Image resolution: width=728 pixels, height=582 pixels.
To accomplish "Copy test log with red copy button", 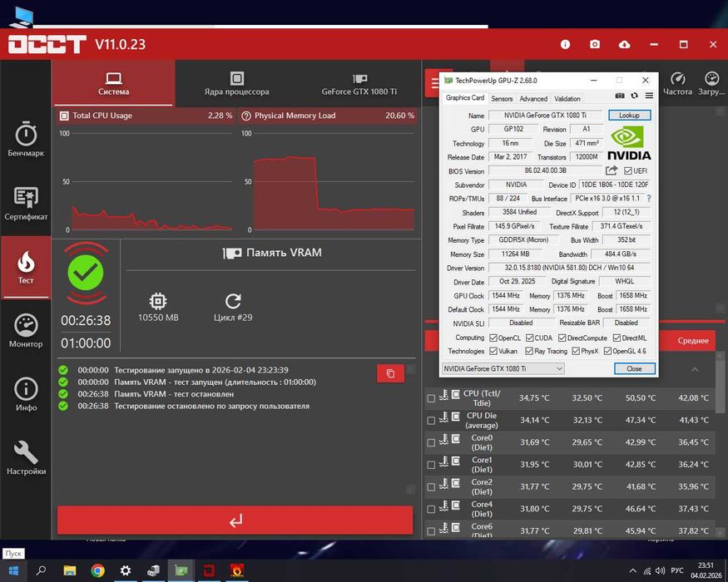I will pos(390,373).
